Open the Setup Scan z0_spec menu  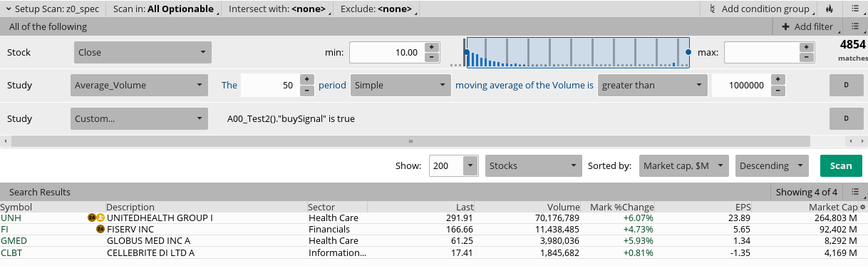tap(53, 9)
